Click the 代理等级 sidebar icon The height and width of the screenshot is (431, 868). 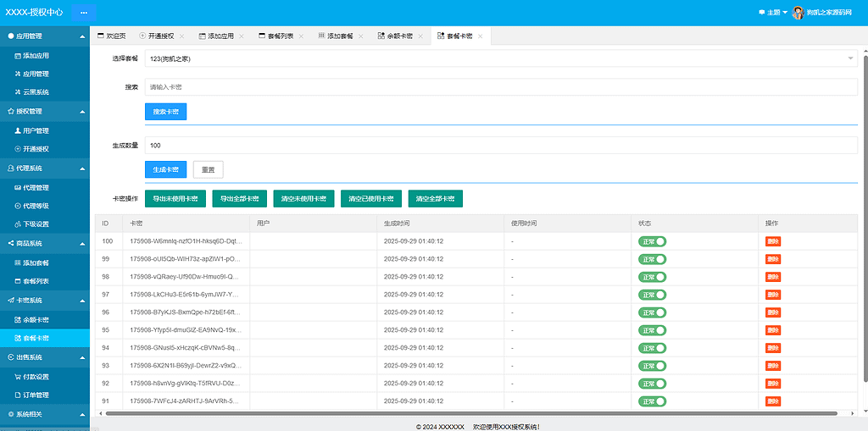pyautogui.click(x=18, y=206)
